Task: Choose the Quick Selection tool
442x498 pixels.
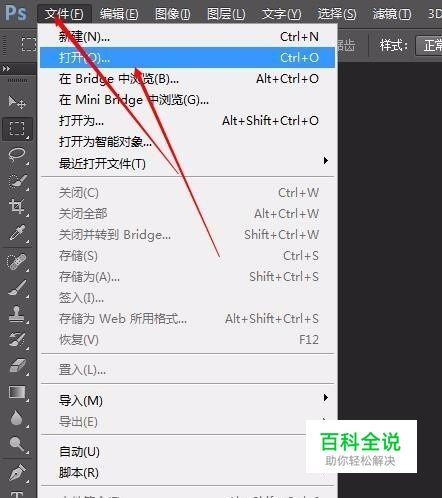Action: pyautogui.click(x=17, y=181)
